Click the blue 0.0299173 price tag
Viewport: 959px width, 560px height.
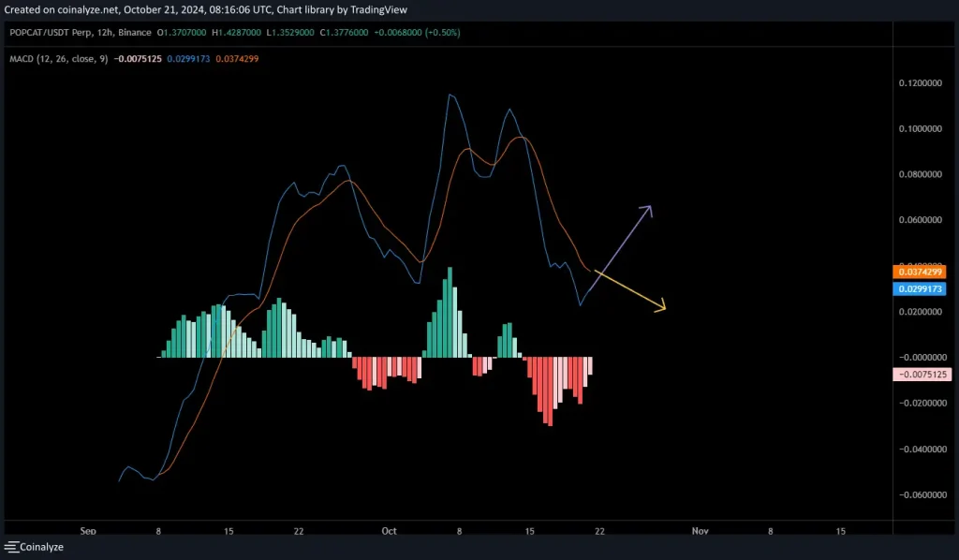click(922, 289)
